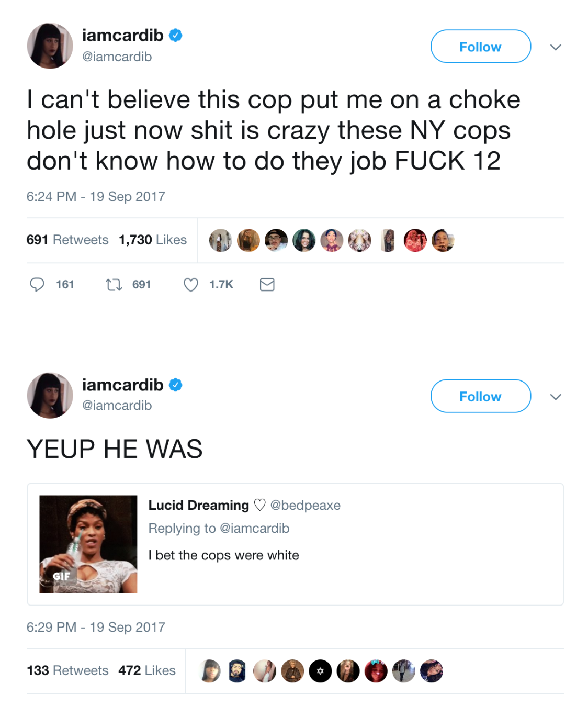Follow iamcardib from the first tweet
The width and height of the screenshot is (588, 717).
480,47
